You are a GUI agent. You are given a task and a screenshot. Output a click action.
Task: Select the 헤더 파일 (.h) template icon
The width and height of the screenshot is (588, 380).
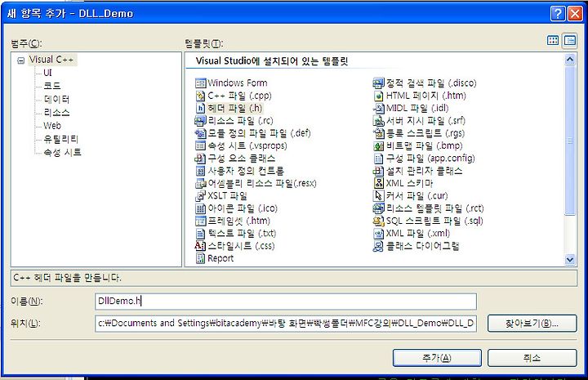201,108
